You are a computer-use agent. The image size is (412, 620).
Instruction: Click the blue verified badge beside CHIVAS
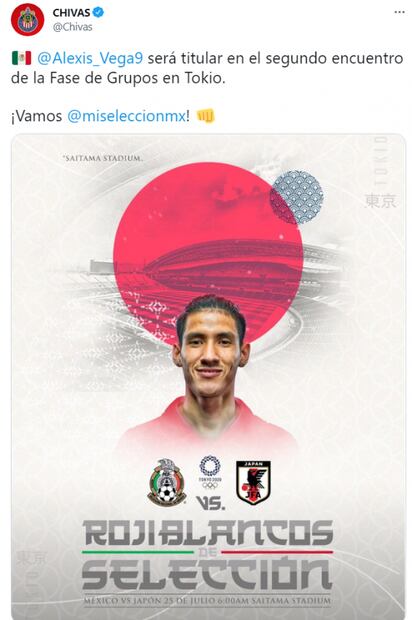[98, 12]
